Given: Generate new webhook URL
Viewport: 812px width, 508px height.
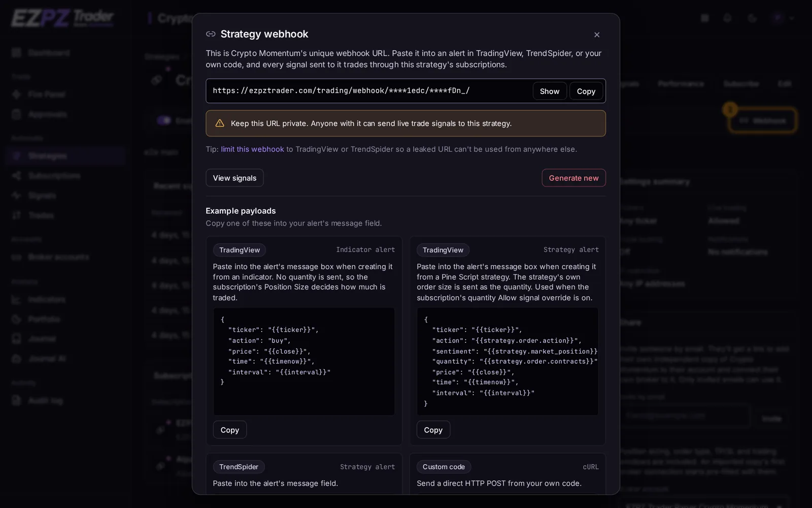Looking at the screenshot, I should pyautogui.click(x=573, y=178).
